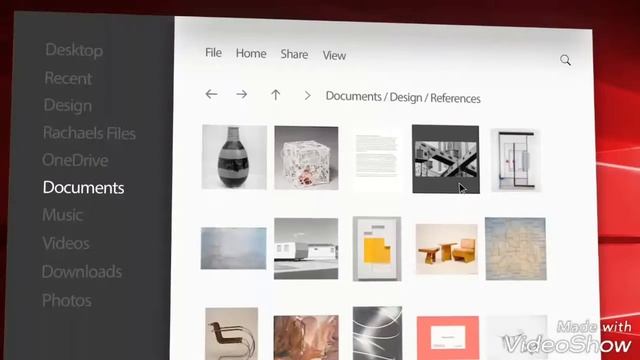
Task: Select the wooden furniture thumbnail
Action: point(447,249)
